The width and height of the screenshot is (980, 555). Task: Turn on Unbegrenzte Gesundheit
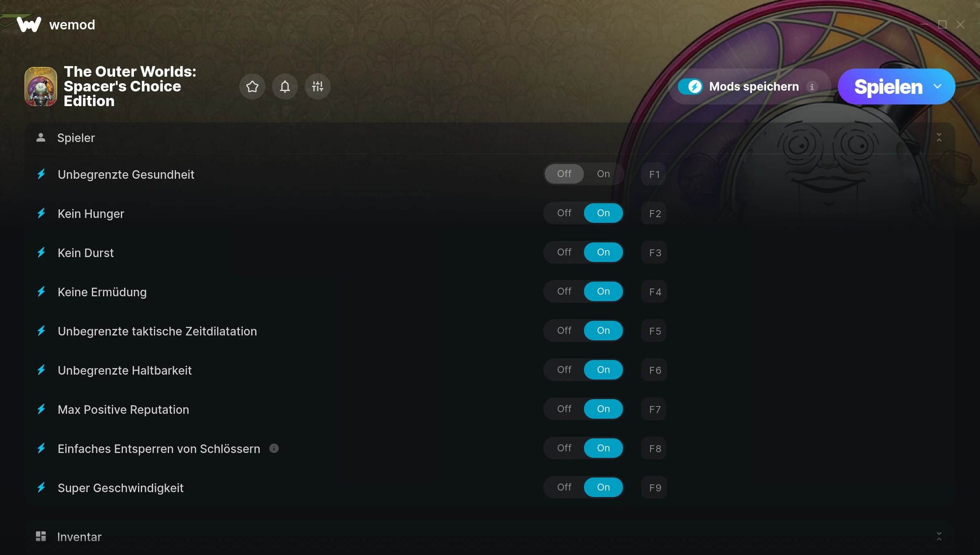point(603,174)
